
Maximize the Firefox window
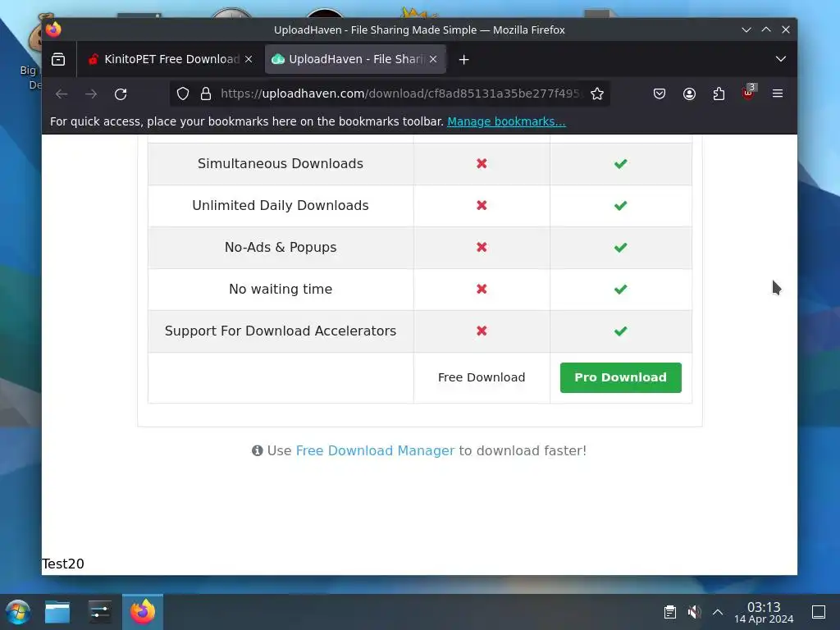click(x=766, y=30)
